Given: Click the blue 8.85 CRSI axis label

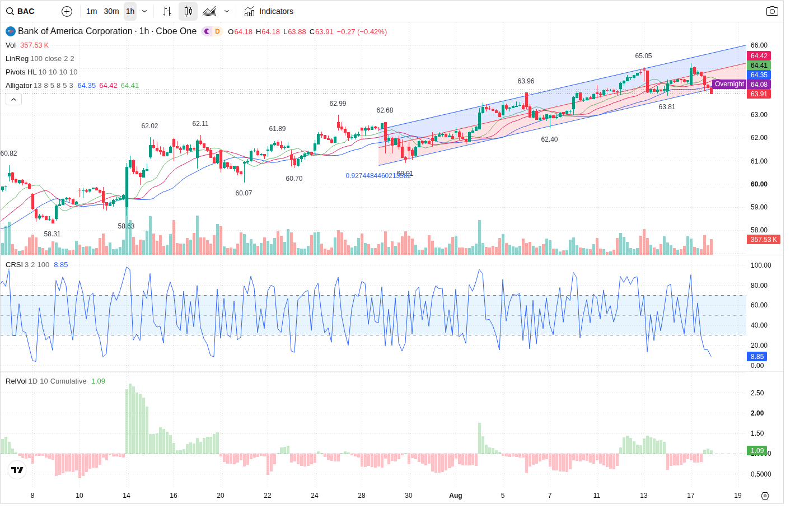Looking at the screenshot, I should click(757, 357).
